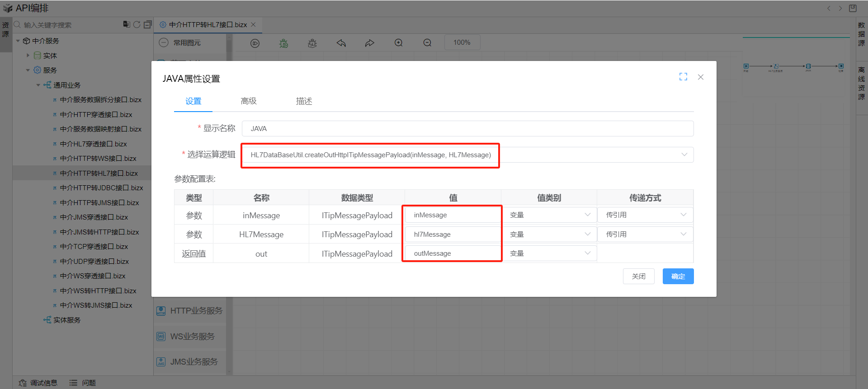
Task: Click the run icon in the canvas toolbar
Action: pos(255,43)
